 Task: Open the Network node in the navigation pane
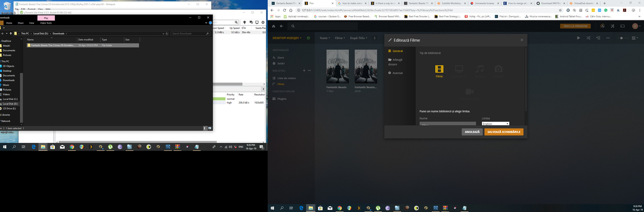[5, 121]
